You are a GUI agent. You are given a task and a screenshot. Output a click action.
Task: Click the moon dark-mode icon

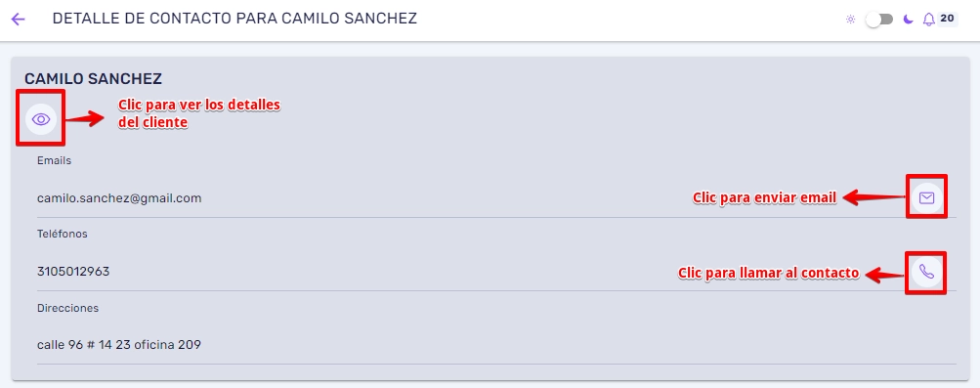(908, 20)
